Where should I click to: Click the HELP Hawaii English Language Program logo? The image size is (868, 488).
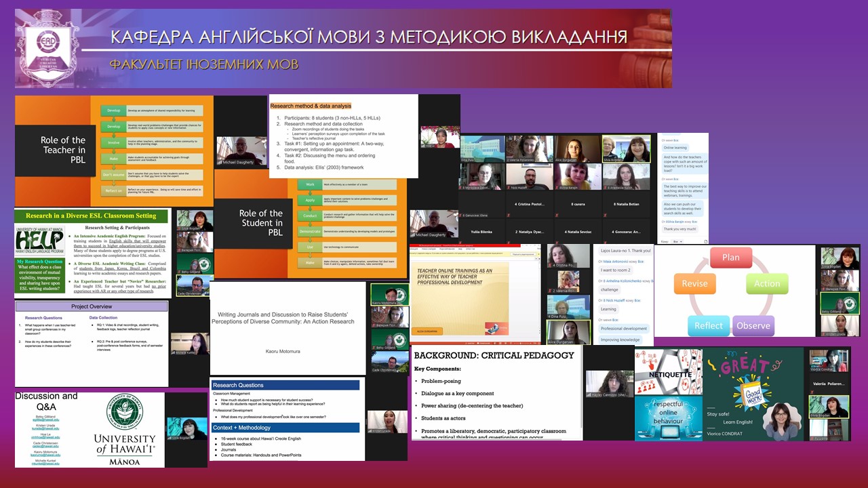click(40, 240)
